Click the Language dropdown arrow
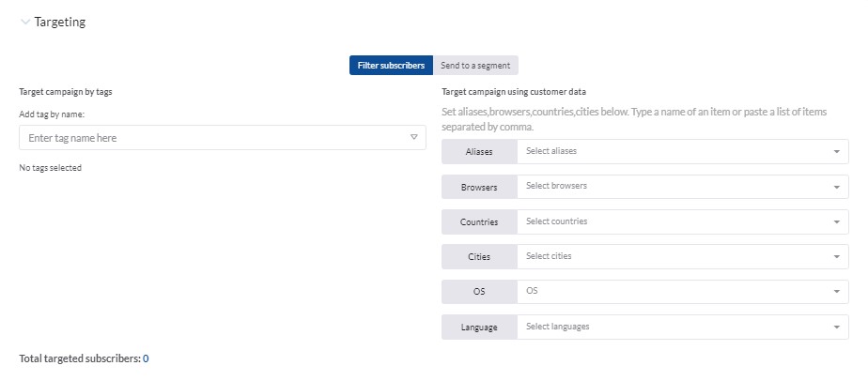Screen dimensions: 868x381 836,328
